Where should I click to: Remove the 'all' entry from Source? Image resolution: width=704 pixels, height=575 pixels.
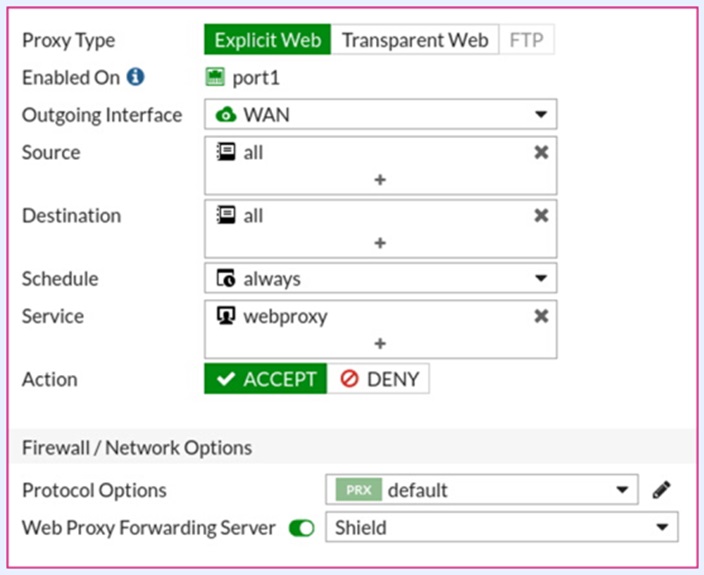click(541, 152)
